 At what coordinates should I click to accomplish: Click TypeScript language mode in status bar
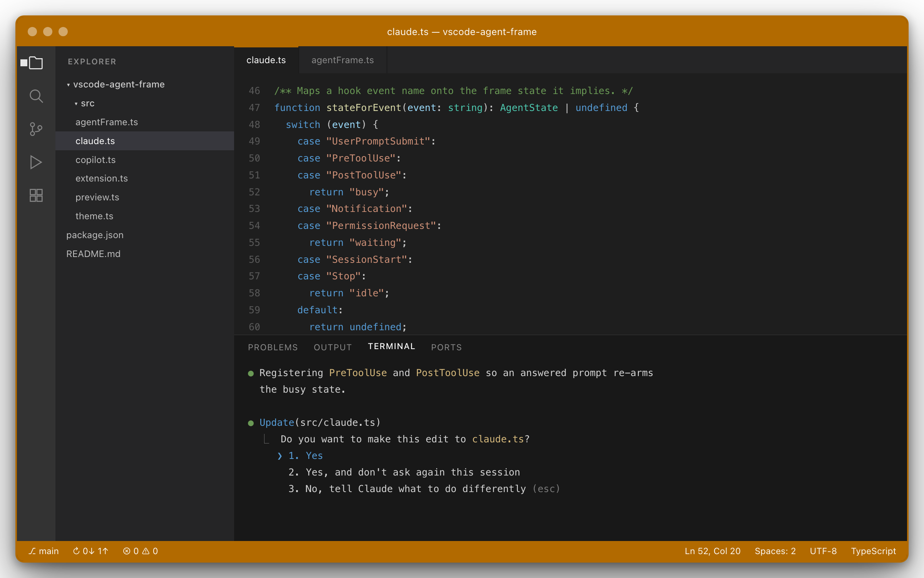pyautogui.click(x=873, y=551)
